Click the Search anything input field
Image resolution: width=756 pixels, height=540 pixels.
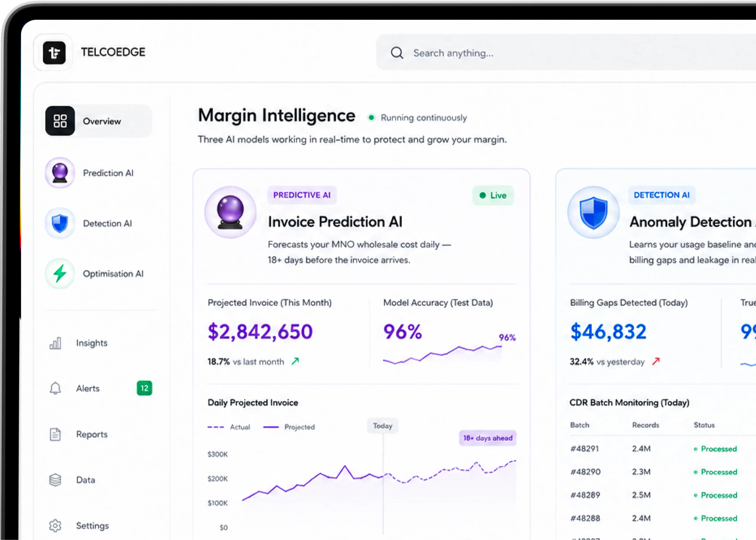(566, 53)
